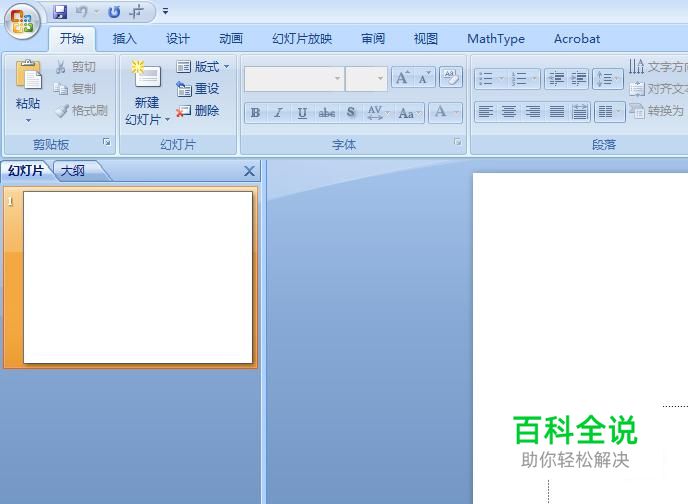Screen dimensions: 688x504
Task: Click the 格式刷 format painter
Action: click(82, 111)
